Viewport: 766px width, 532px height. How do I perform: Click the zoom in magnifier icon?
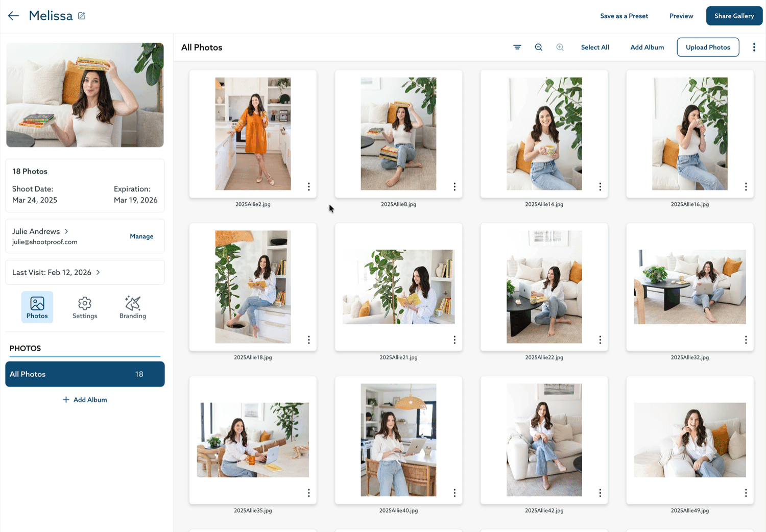click(560, 47)
